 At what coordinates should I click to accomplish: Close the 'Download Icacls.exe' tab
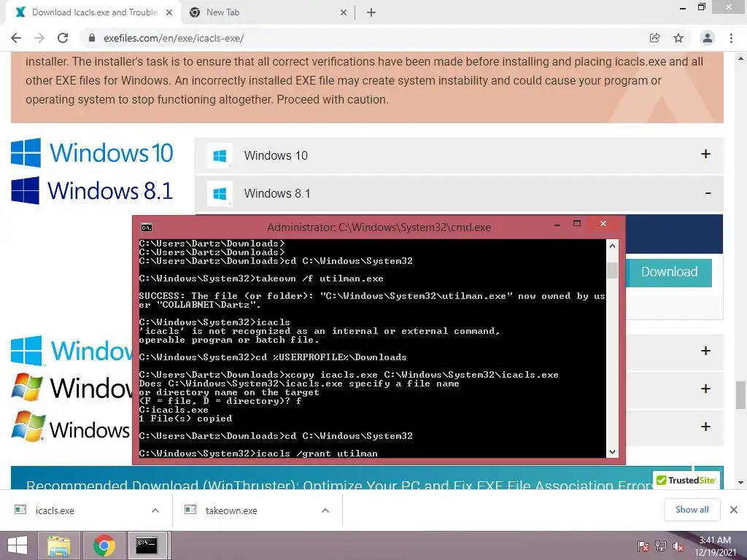coord(169,12)
